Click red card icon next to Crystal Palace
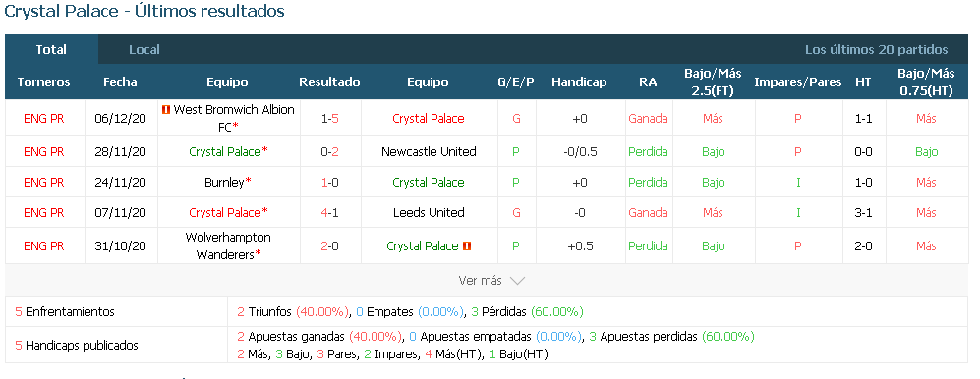This screenshot has height=379, width=980. click(466, 246)
